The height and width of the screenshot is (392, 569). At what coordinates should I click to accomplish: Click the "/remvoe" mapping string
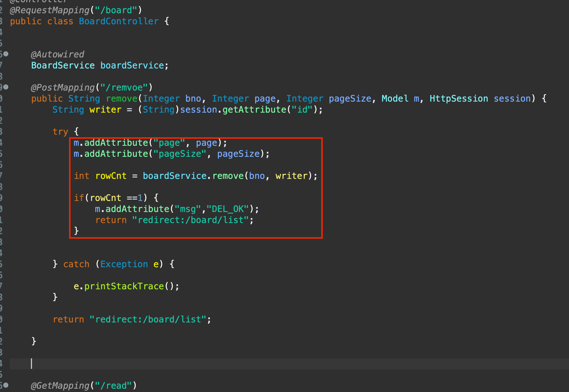[124, 88]
